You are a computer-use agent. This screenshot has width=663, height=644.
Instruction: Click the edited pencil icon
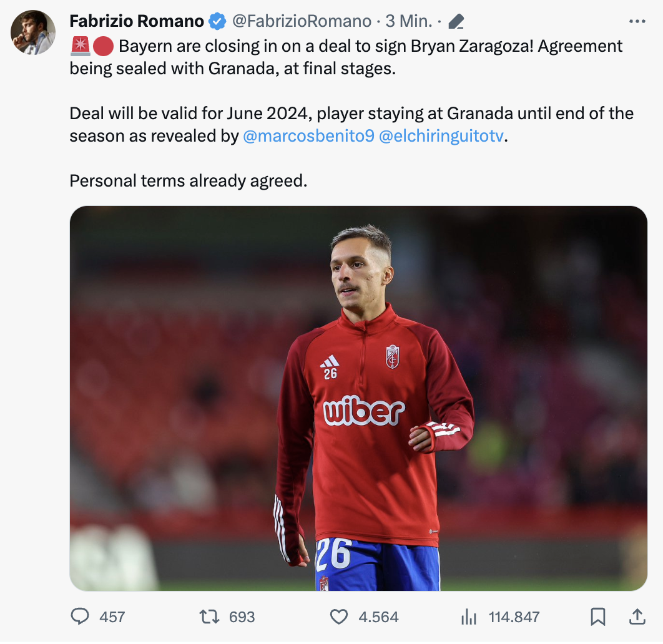pyautogui.click(x=456, y=21)
